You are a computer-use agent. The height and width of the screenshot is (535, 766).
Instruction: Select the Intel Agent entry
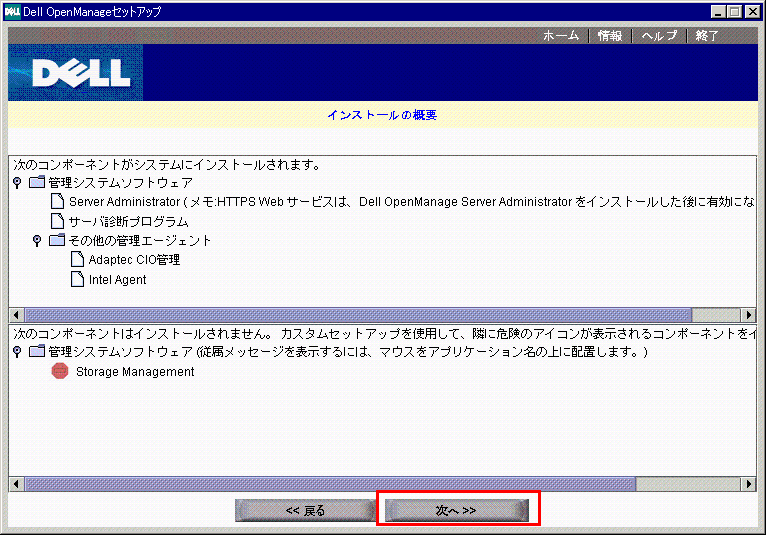(117, 280)
